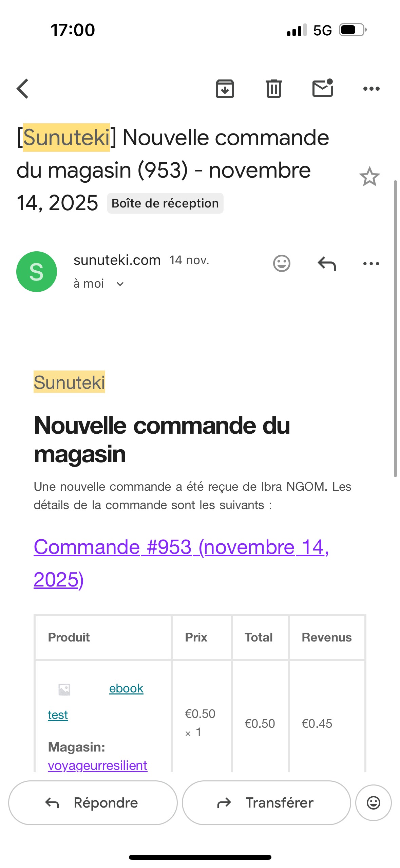
Task: Expand recipient details next to "à moi"
Action: (120, 284)
